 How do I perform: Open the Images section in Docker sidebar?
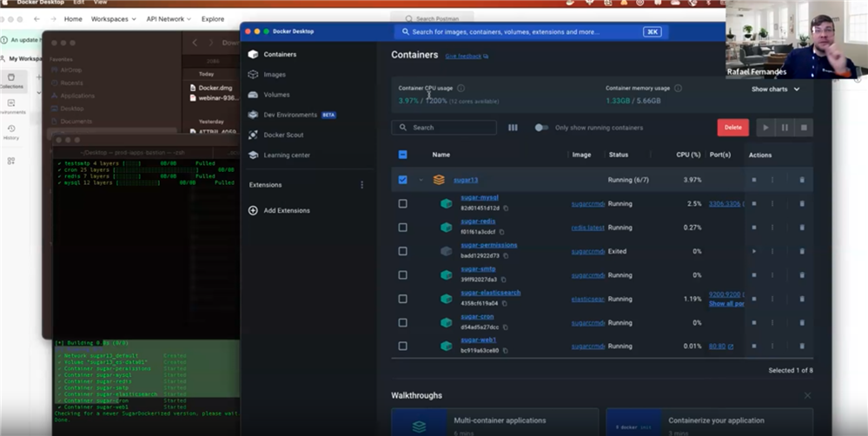[274, 75]
